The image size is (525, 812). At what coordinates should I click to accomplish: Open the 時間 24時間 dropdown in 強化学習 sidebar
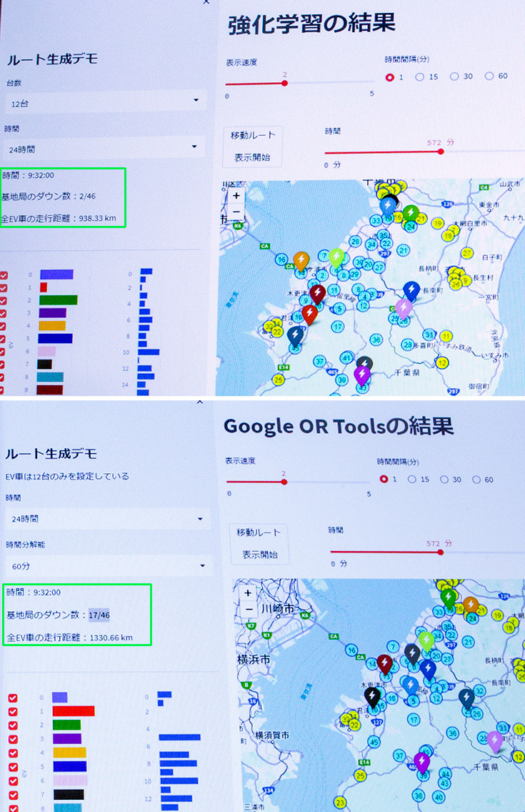click(105, 149)
